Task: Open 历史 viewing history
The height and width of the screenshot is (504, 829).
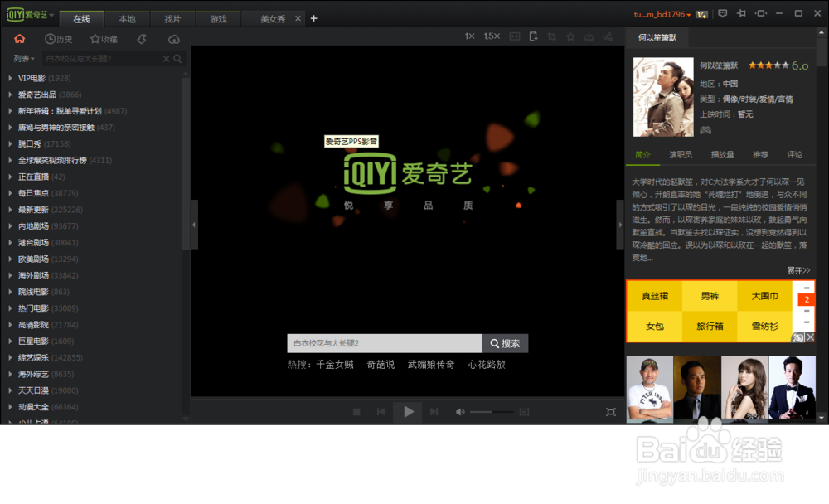Action: pyautogui.click(x=59, y=39)
